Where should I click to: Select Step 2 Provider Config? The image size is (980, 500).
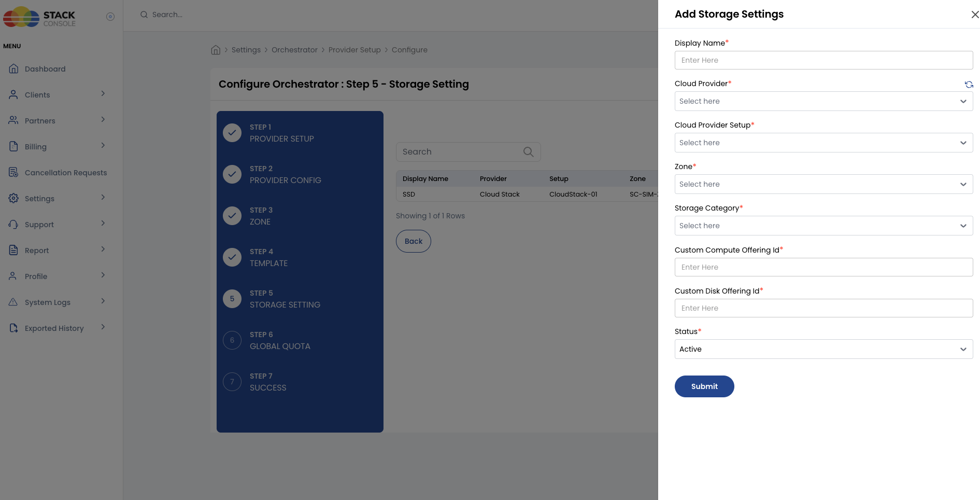point(285,175)
